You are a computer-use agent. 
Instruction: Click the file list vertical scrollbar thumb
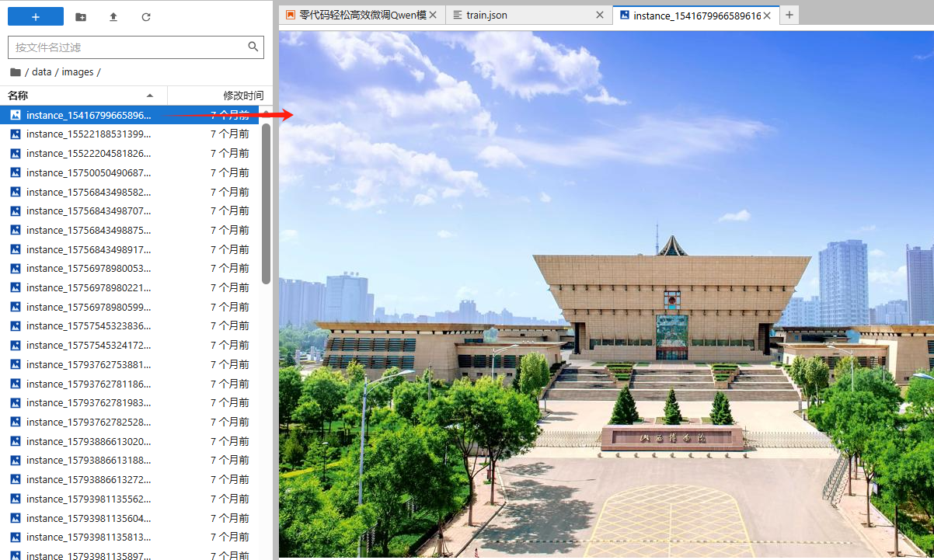click(267, 203)
